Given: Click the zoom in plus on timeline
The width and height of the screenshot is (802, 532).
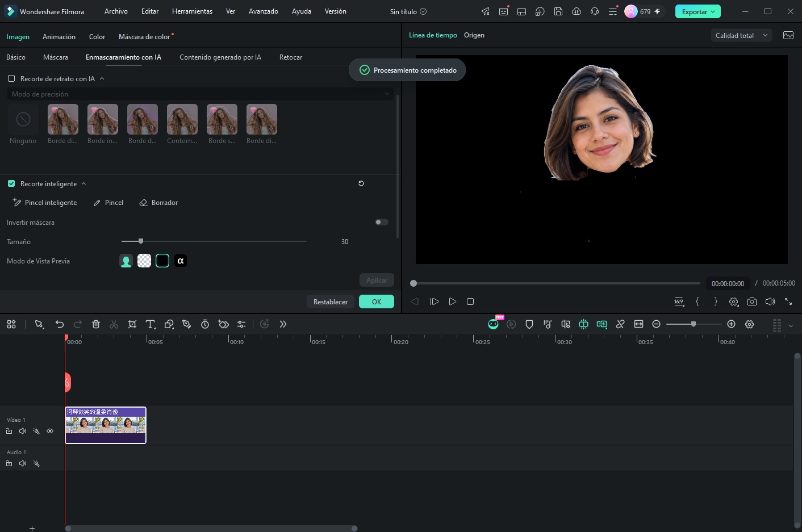Looking at the screenshot, I should [732, 324].
